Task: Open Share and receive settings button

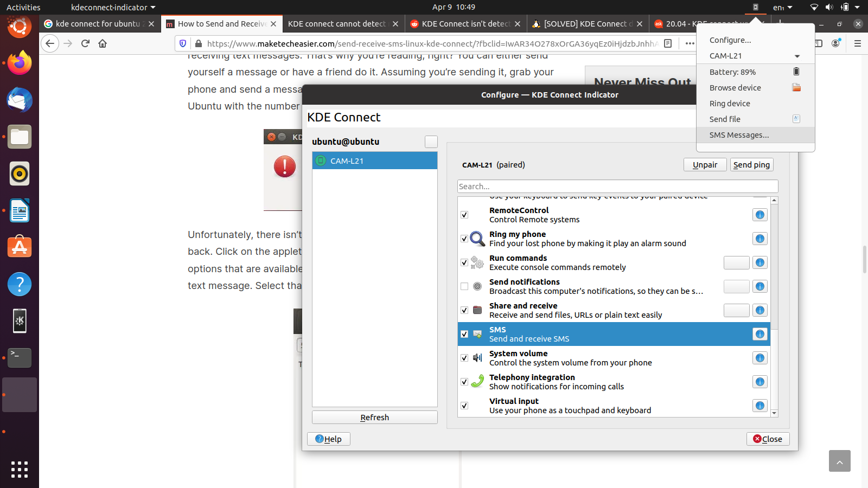Action: pos(737,310)
